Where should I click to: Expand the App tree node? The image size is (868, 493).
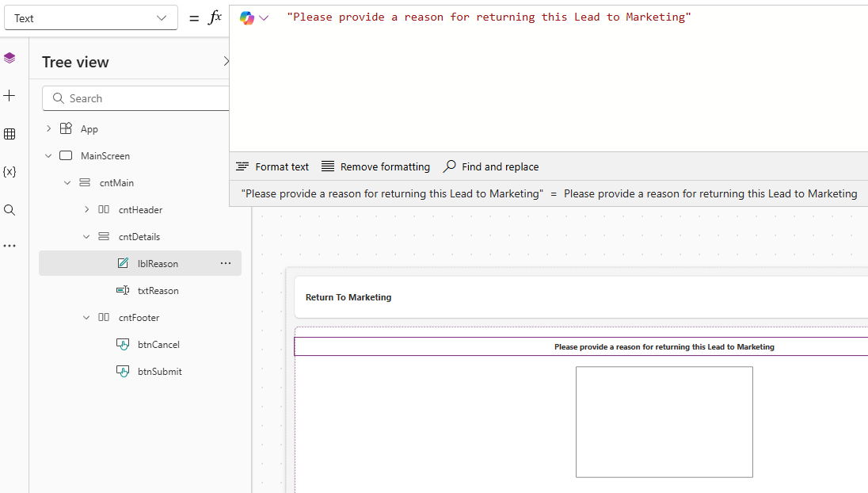tap(48, 128)
